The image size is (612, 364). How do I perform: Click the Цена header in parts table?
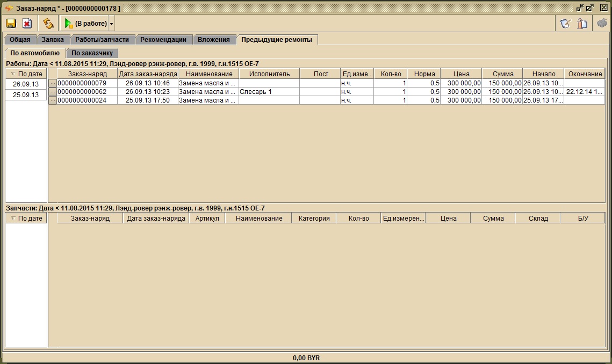[x=449, y=218]
